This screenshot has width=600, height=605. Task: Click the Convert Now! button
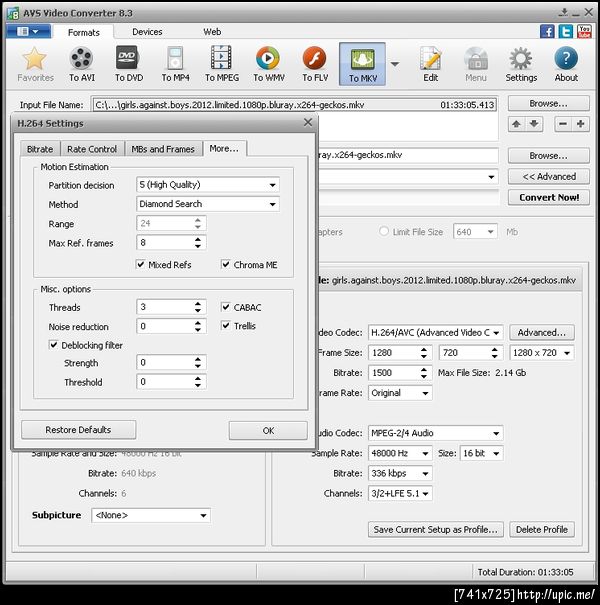[549, 197]
